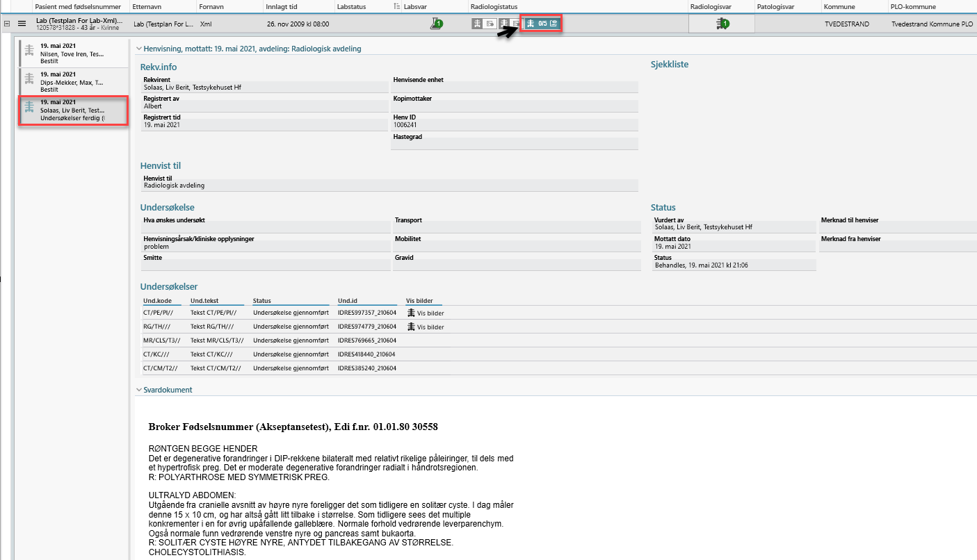Screen dimensions: 977x560
Task: Click the second gray radiology status icon
Action: click(x=510, y=24)
